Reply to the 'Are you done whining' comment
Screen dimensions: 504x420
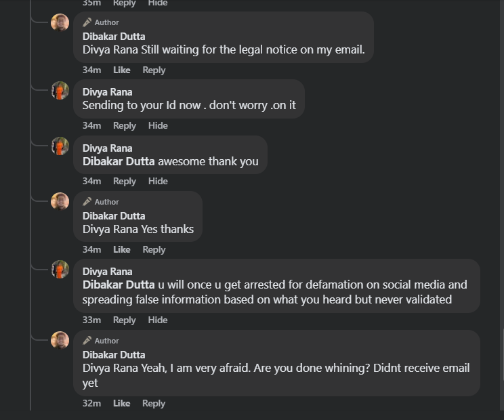tap(154, 403)
